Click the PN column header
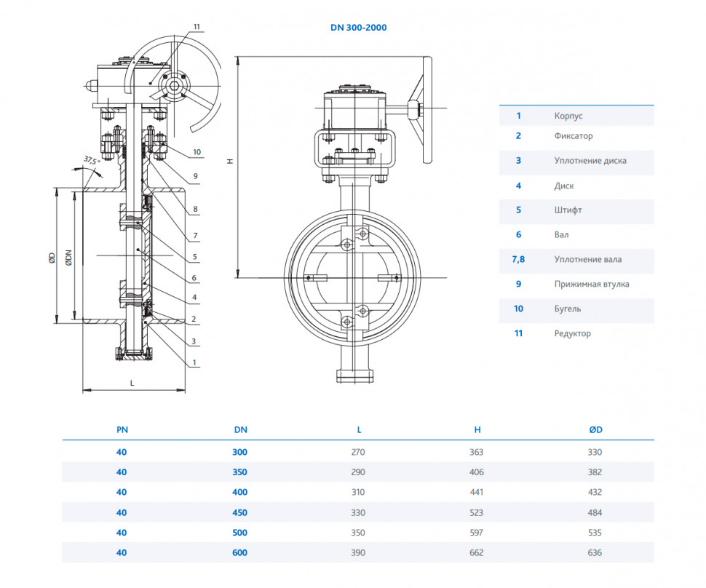706x588 pixels. [122, 430]
